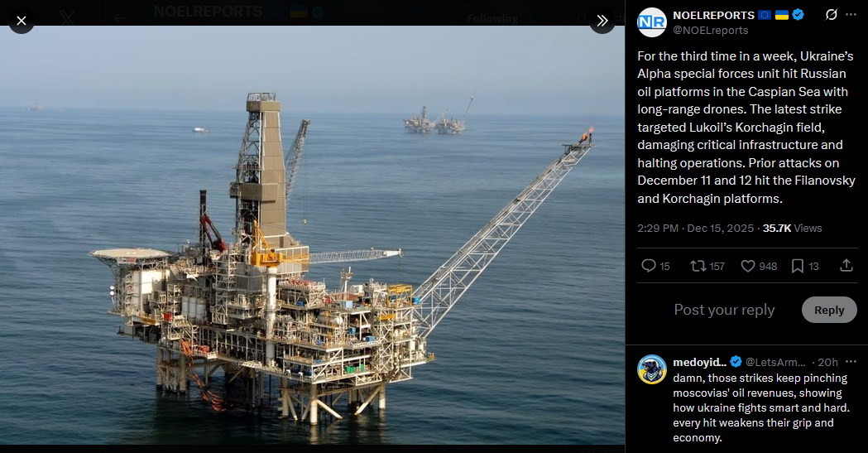
Task: Click the @LetsArm... handle in the reply
Action: [775, 362]
